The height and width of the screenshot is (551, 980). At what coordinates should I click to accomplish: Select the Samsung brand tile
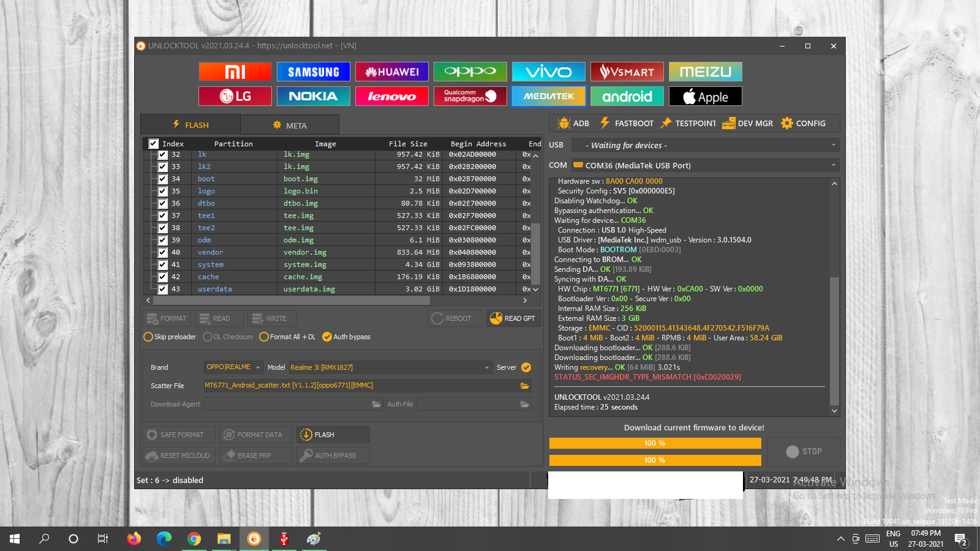coord(314,72)
